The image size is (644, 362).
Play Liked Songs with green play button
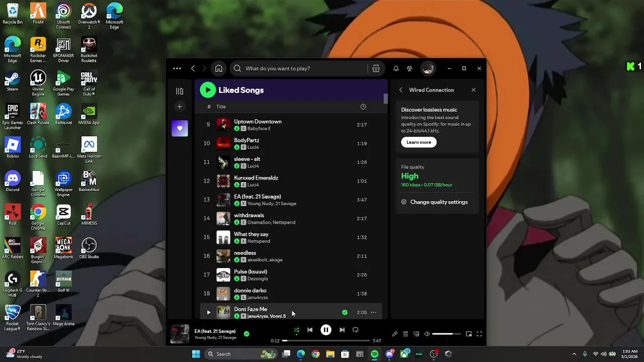(x=208, y=90)
